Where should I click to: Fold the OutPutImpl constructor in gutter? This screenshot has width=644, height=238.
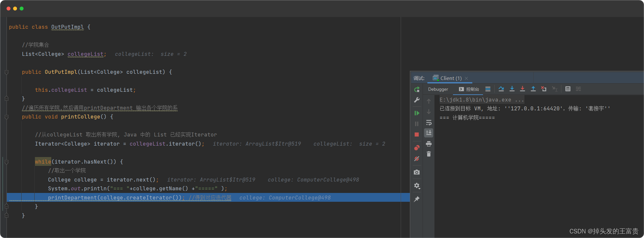pos(7,72)
